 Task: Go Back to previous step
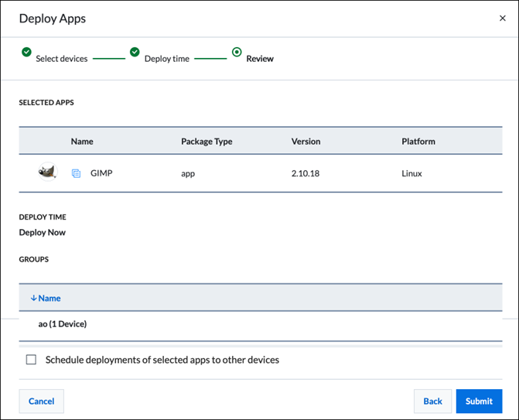432,401
